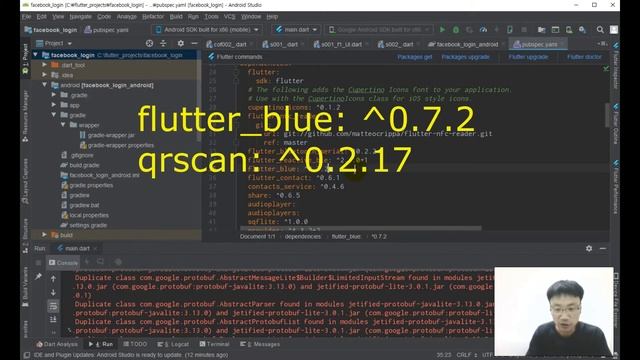Click the Flutter hot reload icon in main toolbar

[496, 30]
